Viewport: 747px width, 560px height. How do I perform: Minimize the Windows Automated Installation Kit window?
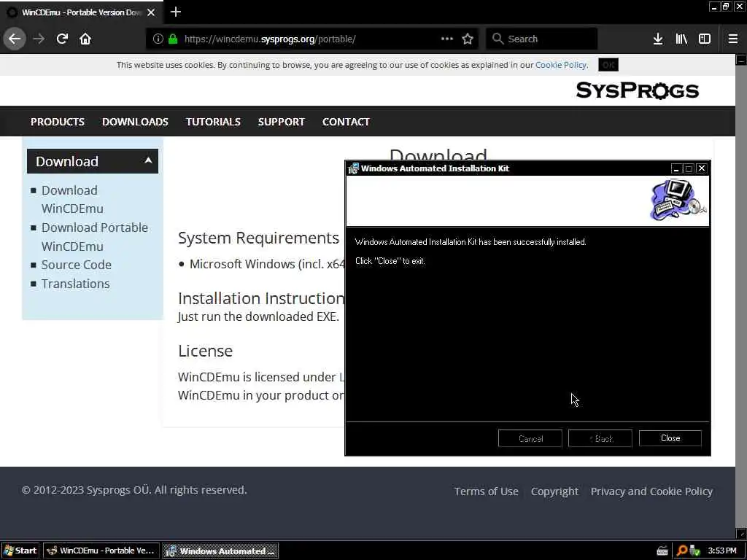click(x=676, y=168)
